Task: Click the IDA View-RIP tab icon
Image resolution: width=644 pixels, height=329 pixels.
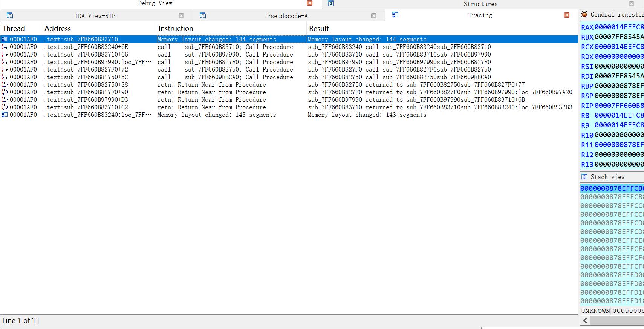Action: pos(10,15)
